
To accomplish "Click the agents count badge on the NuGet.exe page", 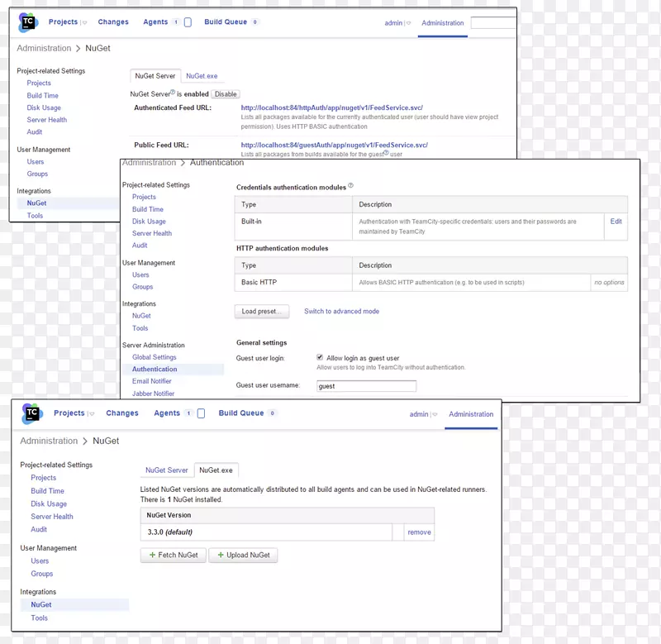I will tap(188, 413).
